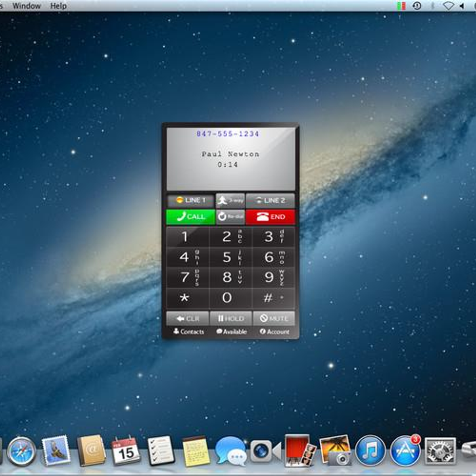Put the call on HOLD
The image size is (476, 476).
tap(230, 319)
